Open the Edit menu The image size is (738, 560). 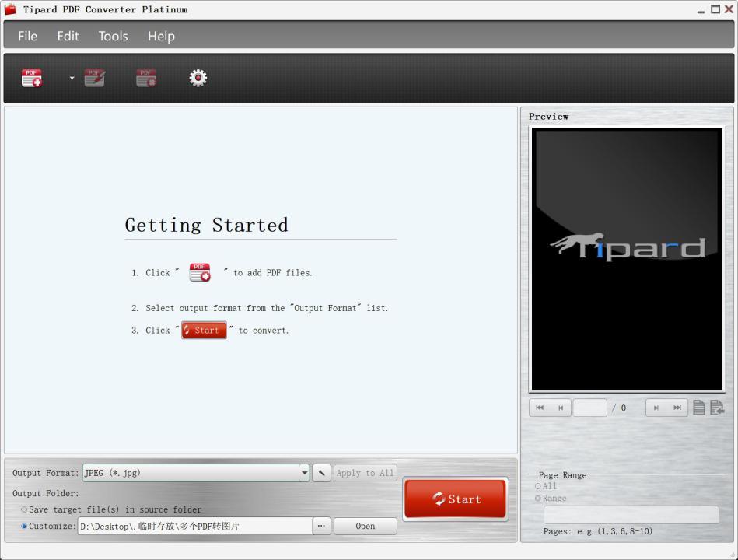(68, 37)
